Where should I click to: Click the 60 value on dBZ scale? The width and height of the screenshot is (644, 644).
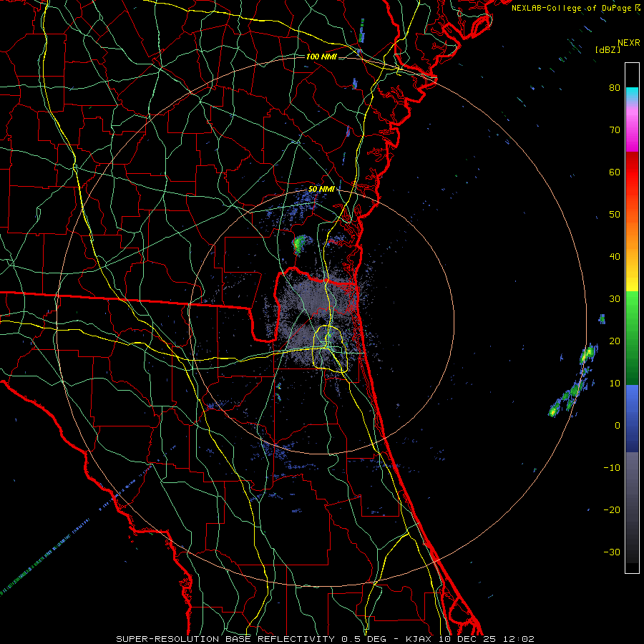click(x=615, y=172)
